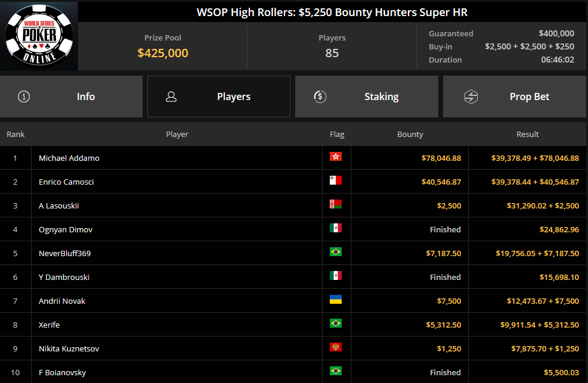The height and width of the screenshot is (383, 588).
Task: Select player name Enrico Camosci
Action: 66,182
